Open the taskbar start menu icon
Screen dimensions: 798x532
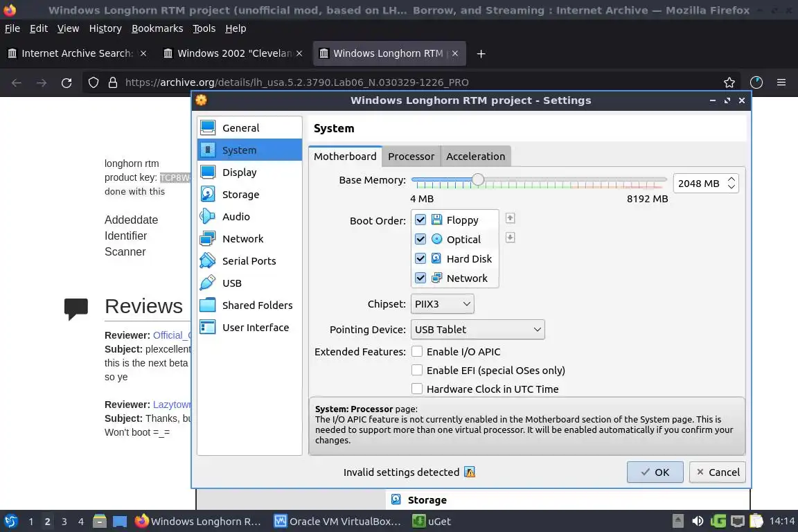(x=10, y=522)
